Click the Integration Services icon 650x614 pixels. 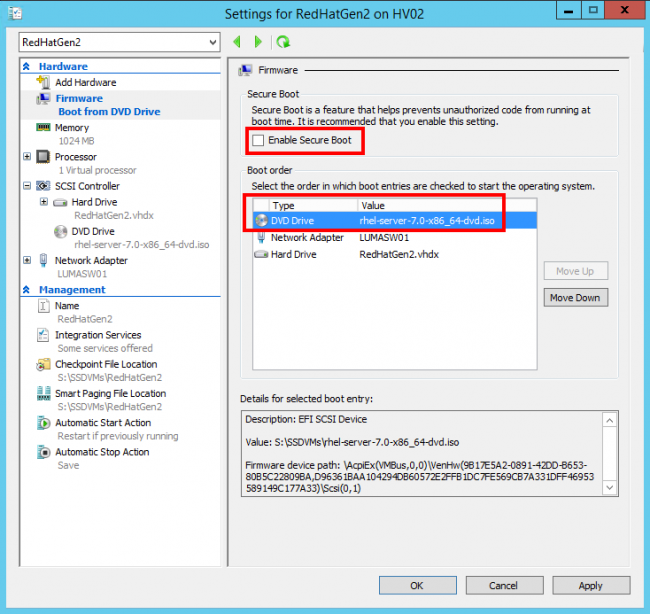point(43,335)
